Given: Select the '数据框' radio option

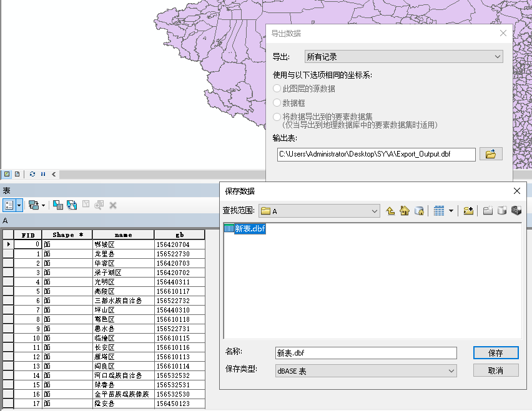Looking at the screenshot, I should point(277,102).
